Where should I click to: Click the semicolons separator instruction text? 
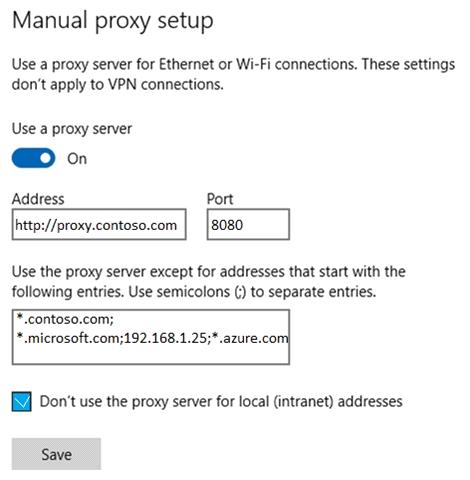[252, 292]
